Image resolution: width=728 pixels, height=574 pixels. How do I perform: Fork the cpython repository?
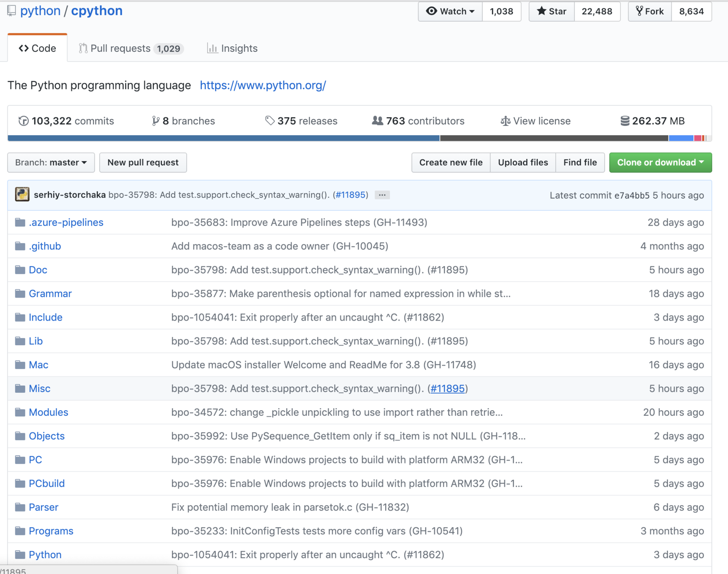(650, 11)
